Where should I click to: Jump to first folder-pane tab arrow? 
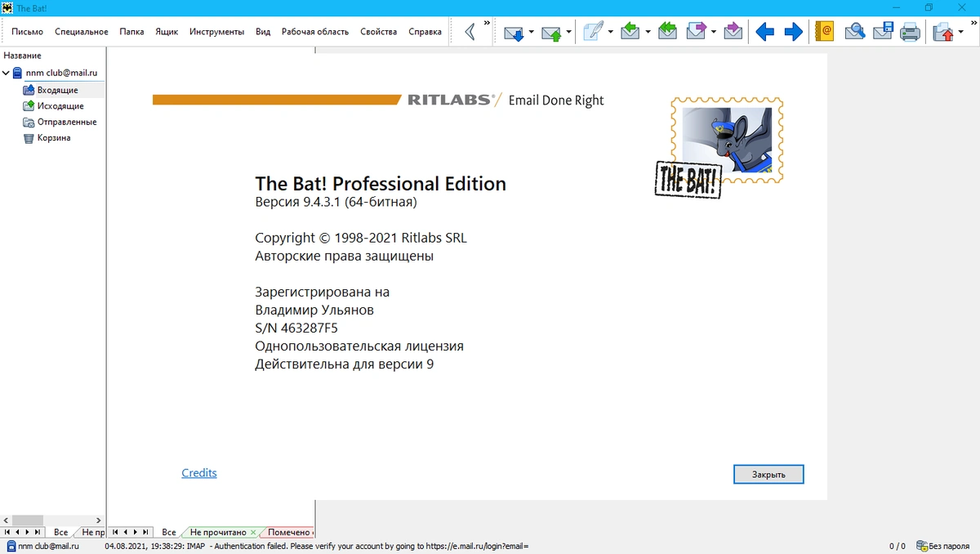(7, 532)
